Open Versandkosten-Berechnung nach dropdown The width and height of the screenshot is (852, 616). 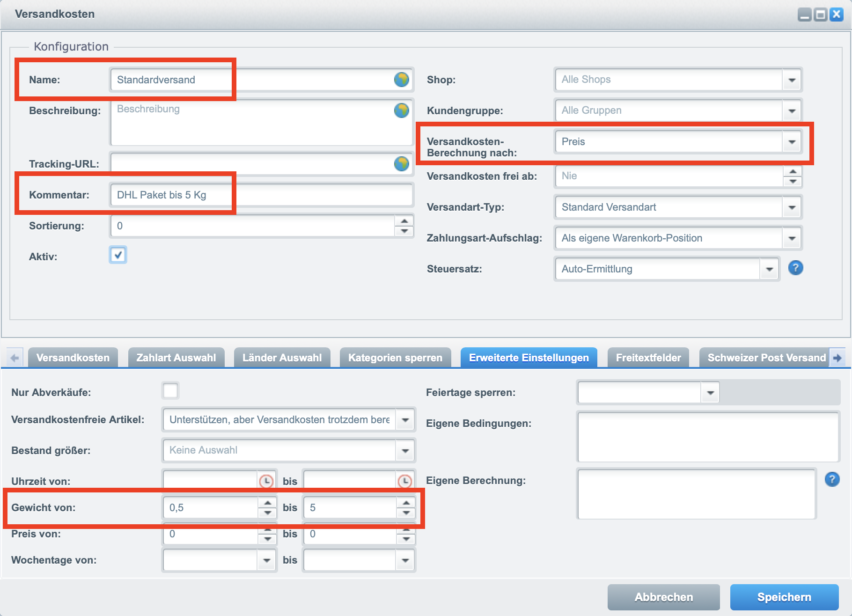(792, 141)
